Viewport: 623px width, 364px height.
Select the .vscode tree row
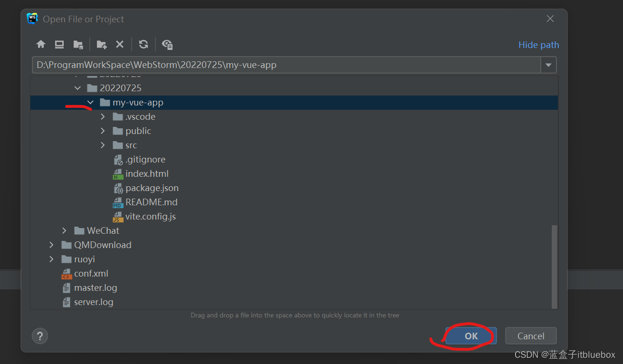[294, 116]
